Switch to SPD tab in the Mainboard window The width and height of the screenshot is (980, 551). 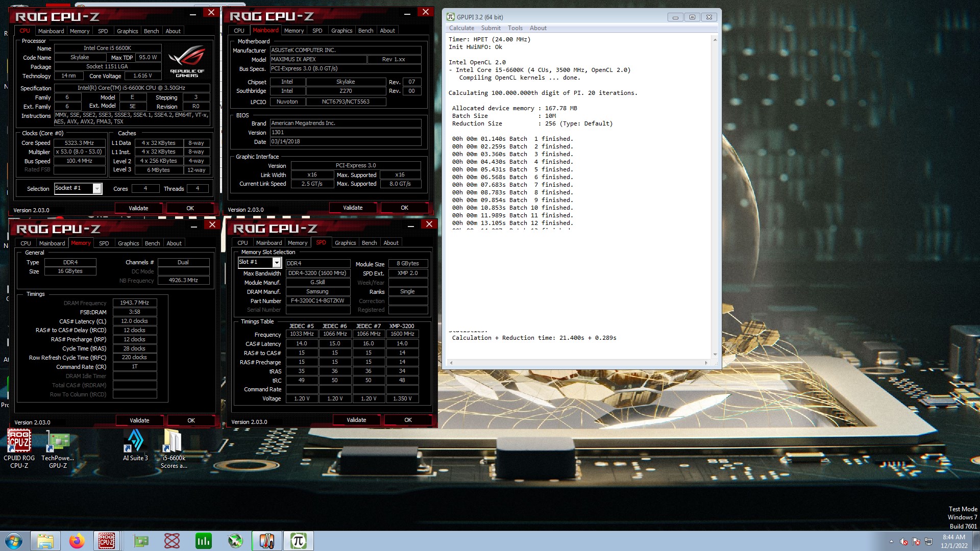coord(317,31)
